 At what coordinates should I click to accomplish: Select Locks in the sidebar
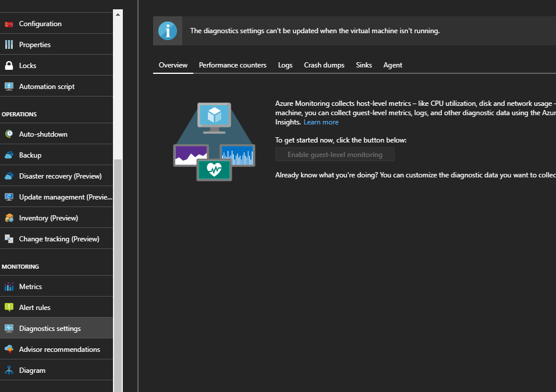pos(56,65)
